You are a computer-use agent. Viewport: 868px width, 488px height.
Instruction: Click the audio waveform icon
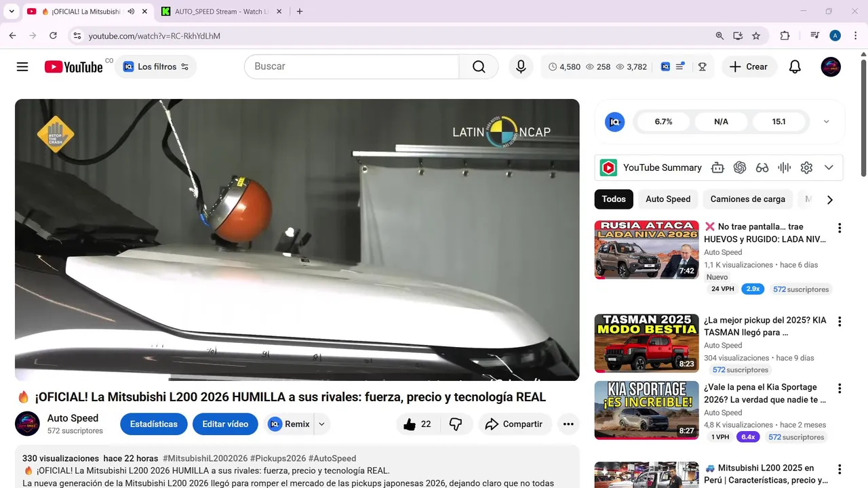(x=785, y=167)
